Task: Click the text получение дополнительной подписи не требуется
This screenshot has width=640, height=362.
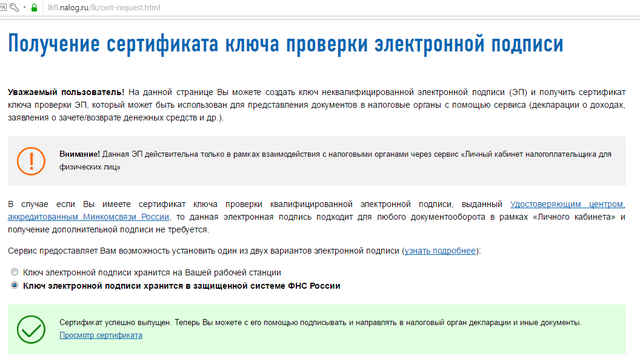Action: pyautogui.click(x=108, y=229)
